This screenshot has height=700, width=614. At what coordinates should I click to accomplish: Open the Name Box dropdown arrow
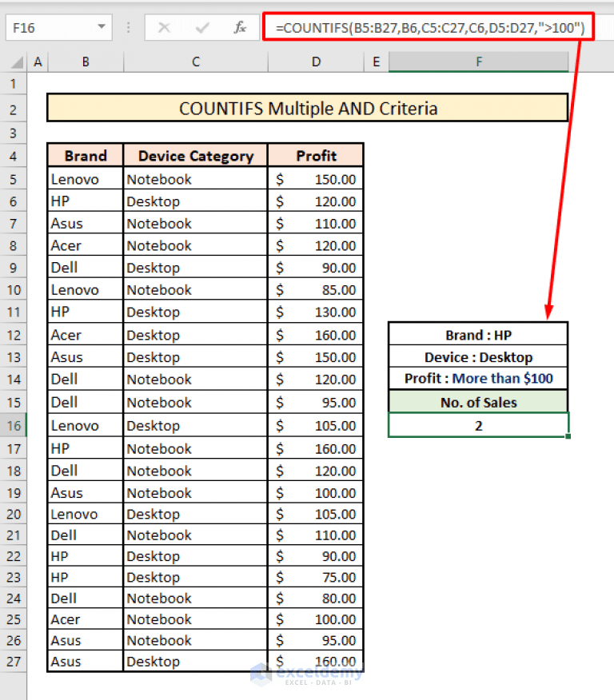[102, 27]
